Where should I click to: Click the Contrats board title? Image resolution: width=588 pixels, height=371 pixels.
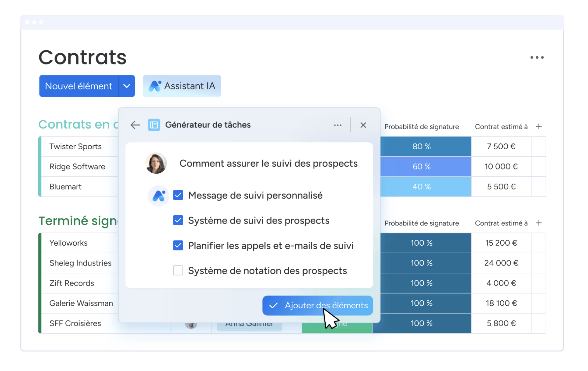83,58
